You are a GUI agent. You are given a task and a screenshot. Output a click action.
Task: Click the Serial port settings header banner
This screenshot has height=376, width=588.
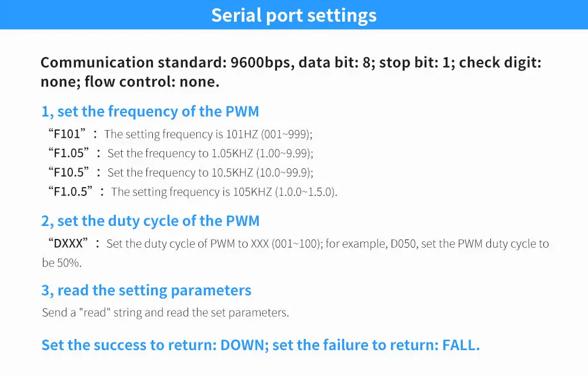click(x=294, y=15)
